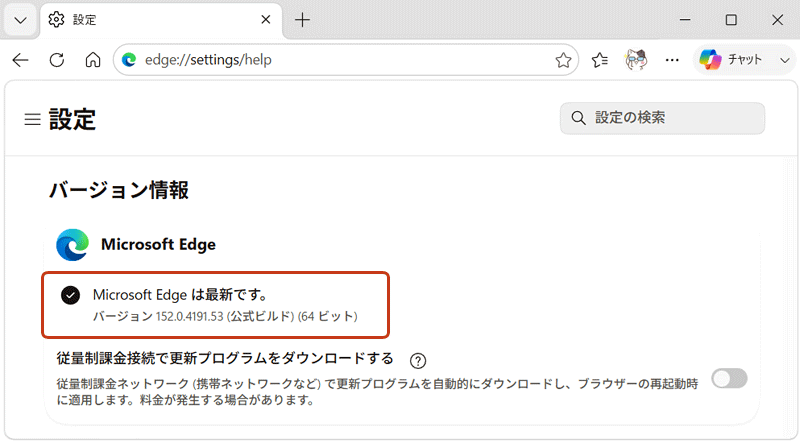Select the 設定 tab title
Image resolution: width=800 pixels, height=443 pixels.
84,20
